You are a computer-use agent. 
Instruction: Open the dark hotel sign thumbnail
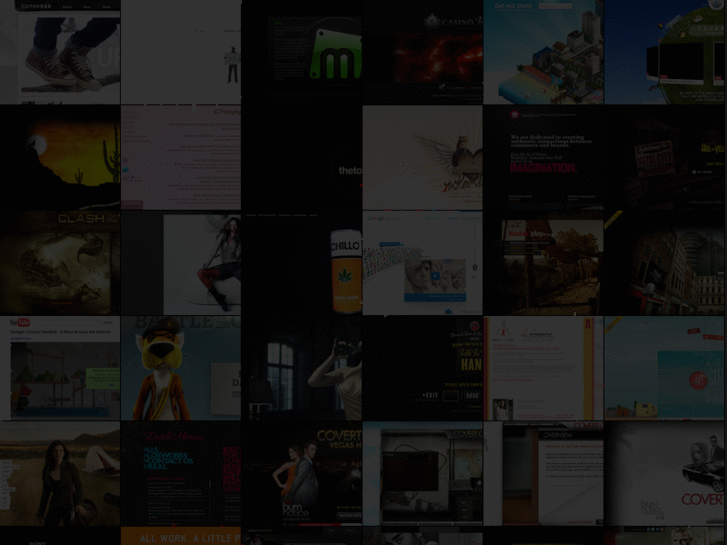click(x=664, y=158)
